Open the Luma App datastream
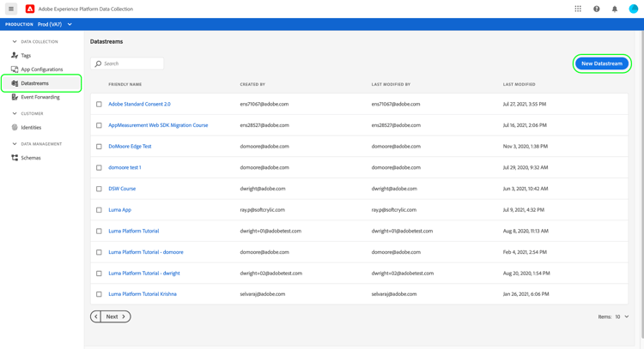The image size is (644, 349). (x=120, y=210)
